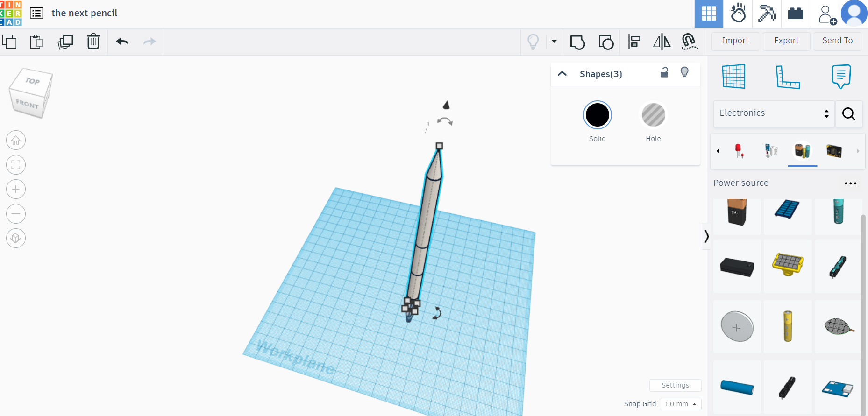Click the Group shapes icon
Viewport: 868px width, 416px height.
click(577, 42)
